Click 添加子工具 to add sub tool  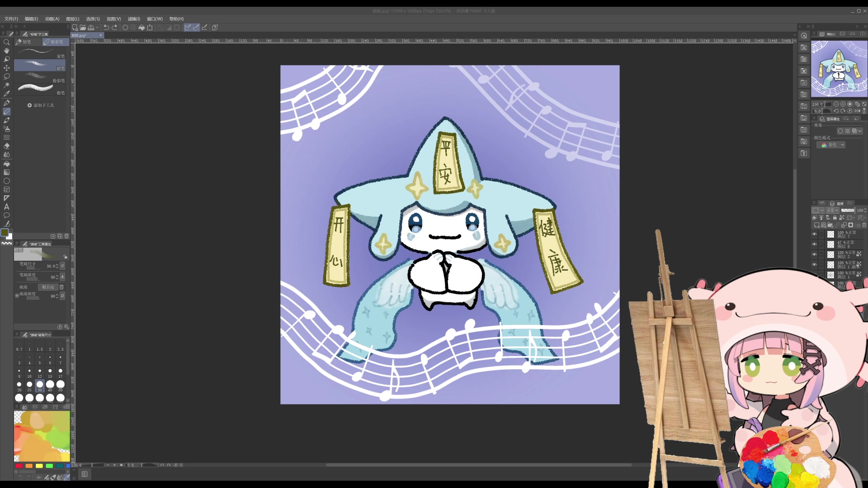(x=41, y=105)
